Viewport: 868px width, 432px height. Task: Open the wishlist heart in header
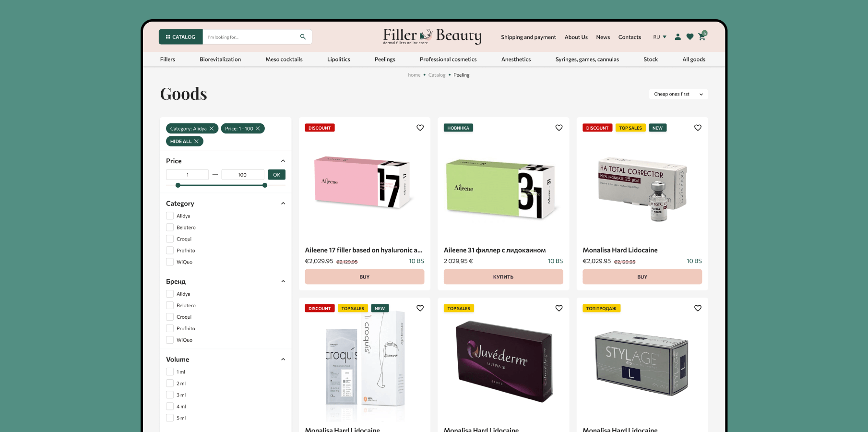690,37
